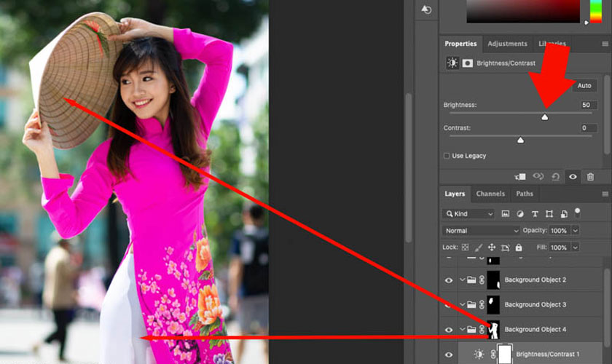The width and height of the screenshot is (612, 364).
Task: Click the clip to layer icon
Action: coord(520,177)
